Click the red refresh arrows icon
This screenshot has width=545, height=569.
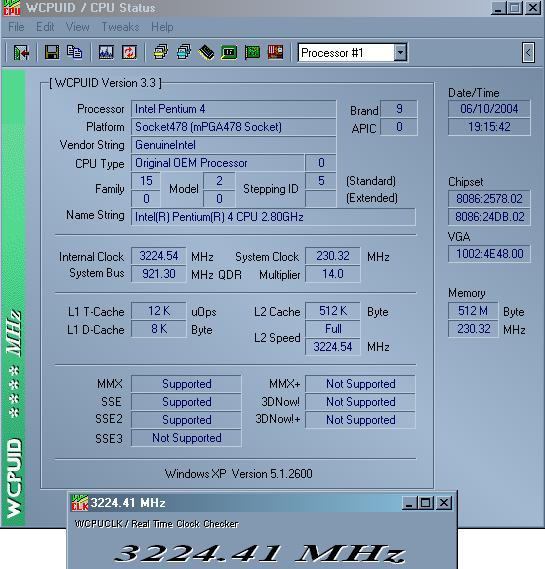[129, 52]
